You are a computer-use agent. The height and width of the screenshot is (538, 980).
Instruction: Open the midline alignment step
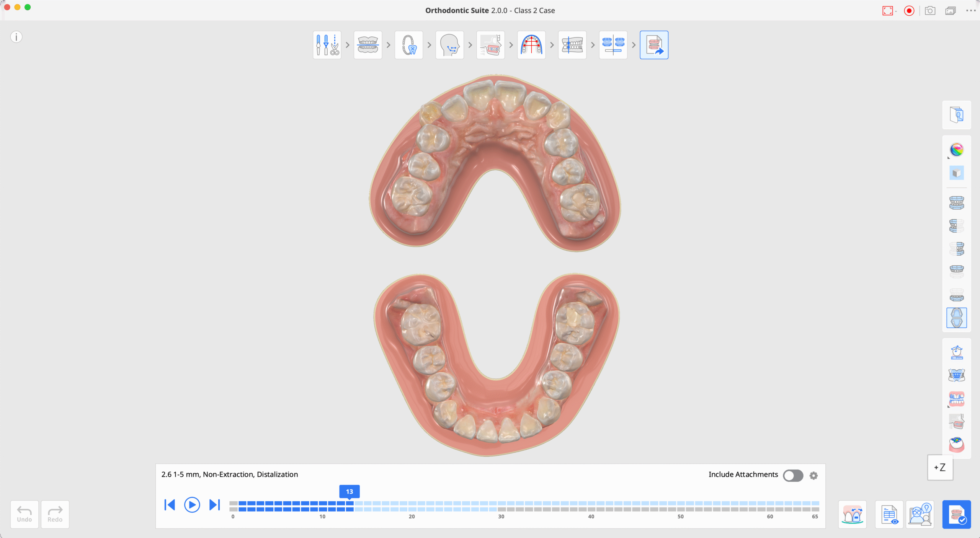point(572,45)
